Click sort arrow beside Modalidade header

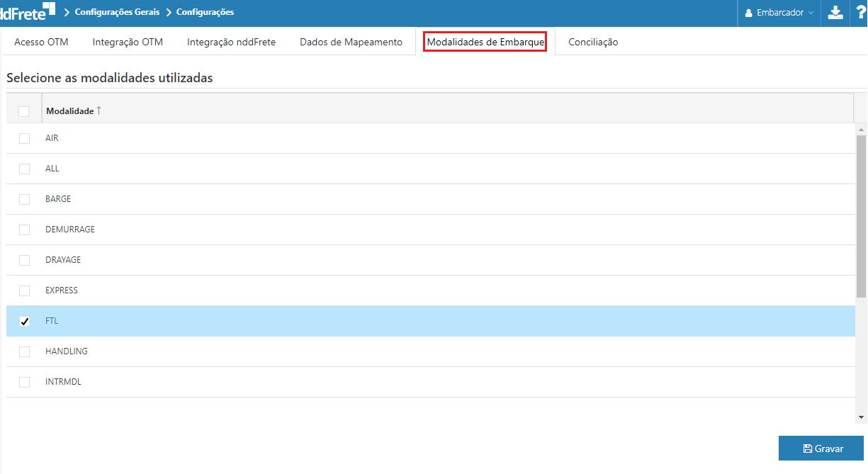(99, 111)
